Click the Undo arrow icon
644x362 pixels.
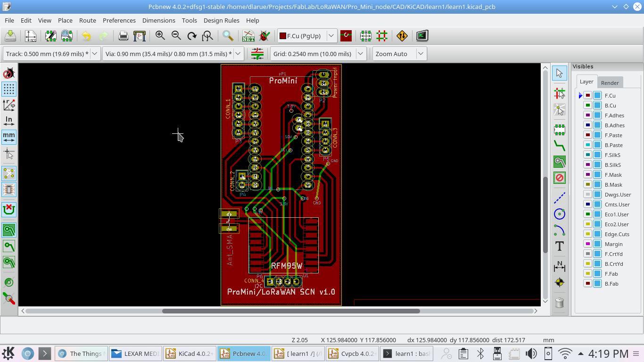pos(86,36)
